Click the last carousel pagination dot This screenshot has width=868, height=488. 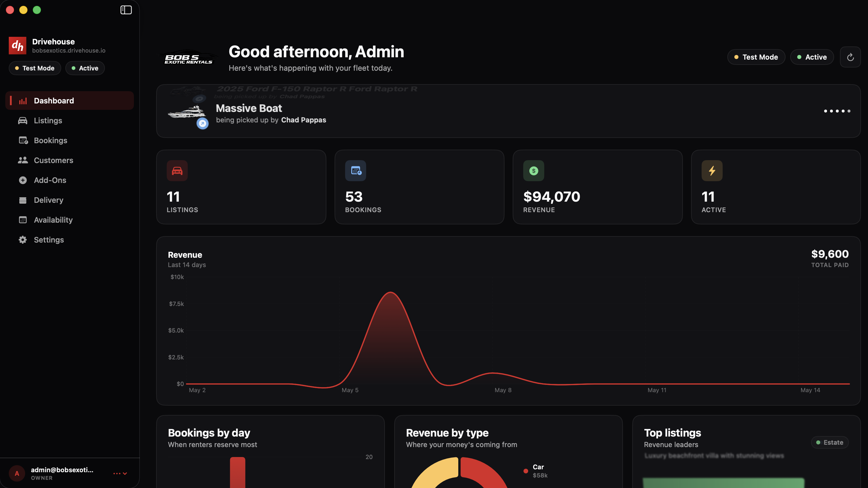849,111
